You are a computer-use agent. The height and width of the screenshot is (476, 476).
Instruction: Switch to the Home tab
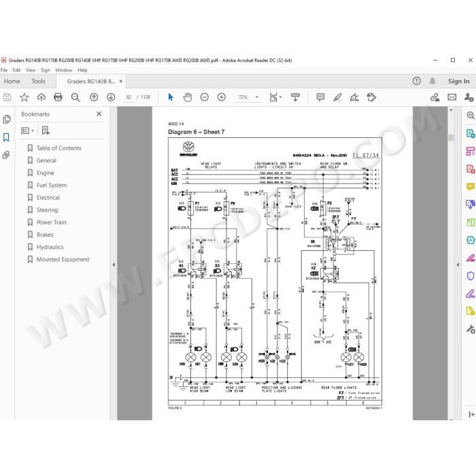[12, 81]
